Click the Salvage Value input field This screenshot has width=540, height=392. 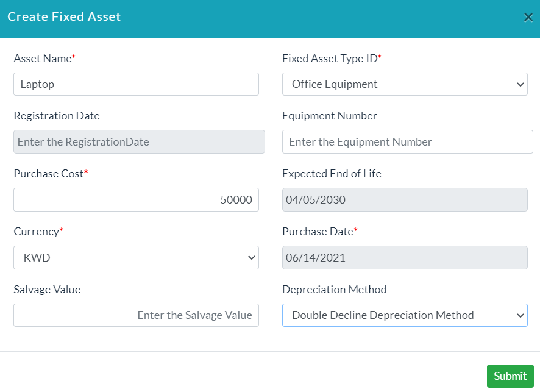coord(136,315)
